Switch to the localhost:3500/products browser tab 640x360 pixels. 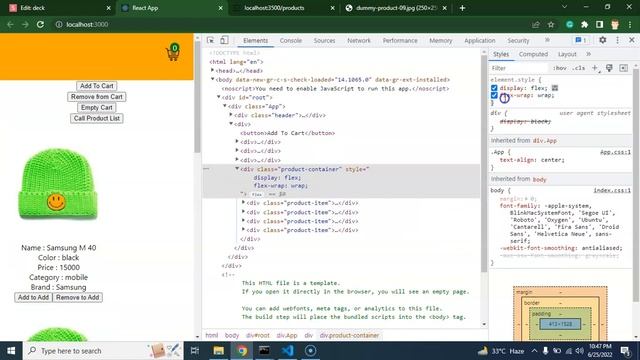[273, 8]
